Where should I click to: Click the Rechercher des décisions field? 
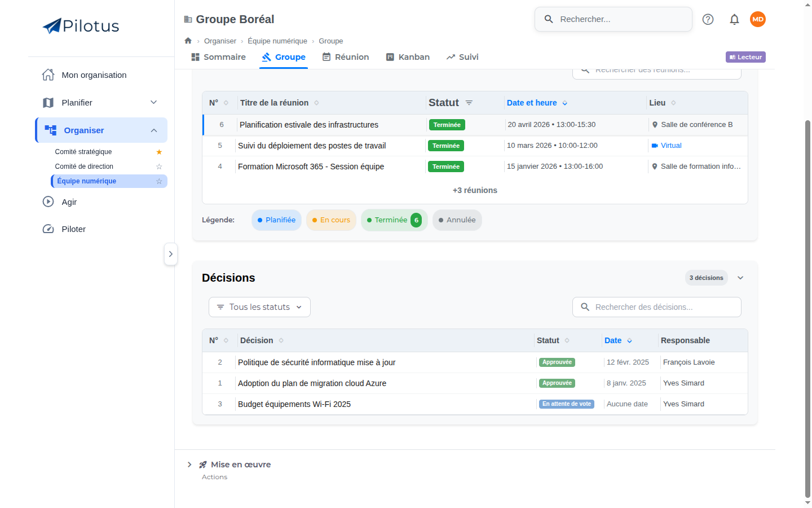point(657,307)
